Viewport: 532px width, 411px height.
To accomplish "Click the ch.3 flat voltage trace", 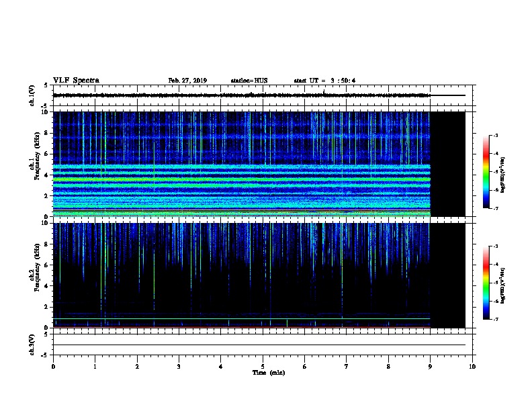I will click(x=259, y=345).
